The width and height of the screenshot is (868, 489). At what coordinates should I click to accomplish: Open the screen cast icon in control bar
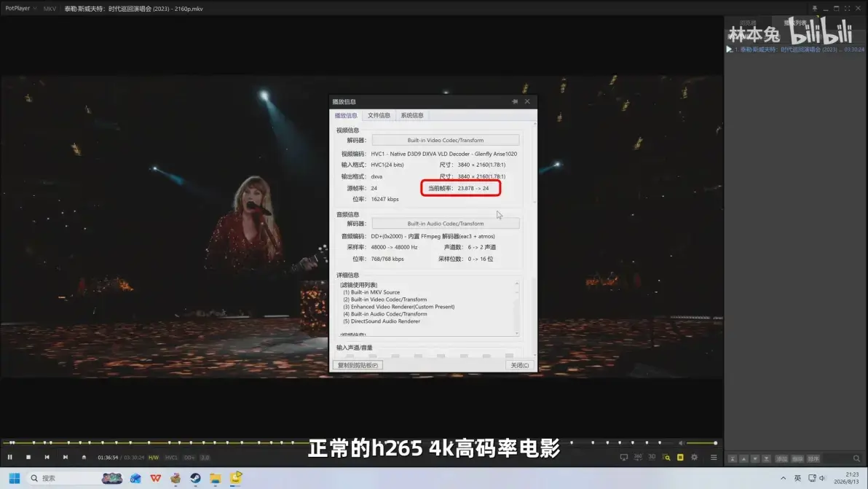(x=624, y=458)
